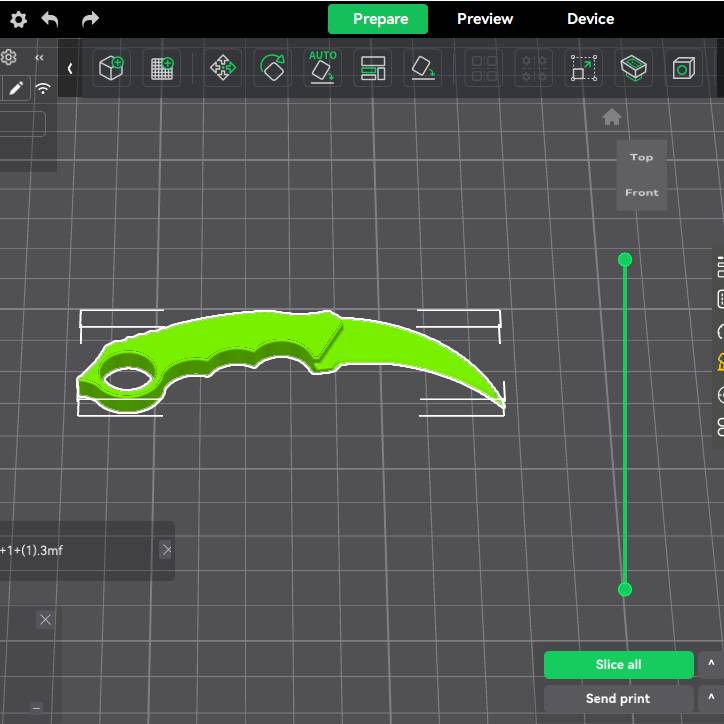Click the +1+(1).3mf file name
The width and height of the screenshot is (724, 724).
coord(31,550)
